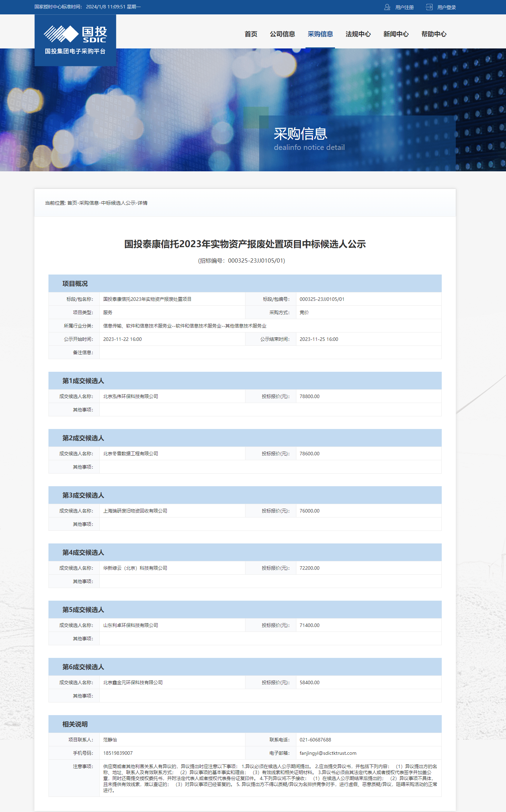Click the 用户注册 link text
This screenshot has height=812, width=506.
405,7
